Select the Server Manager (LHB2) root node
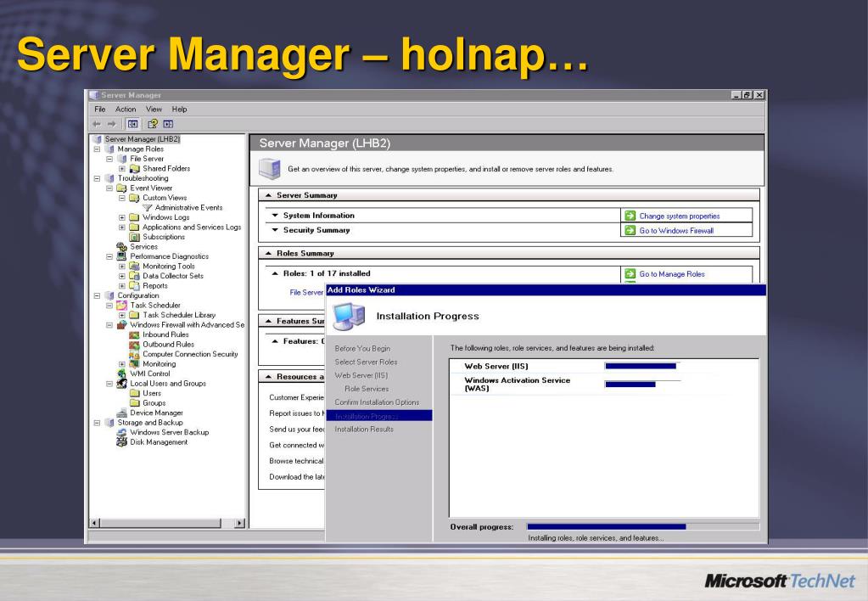The width and height of the screenshot is (868, 601). coord(143,139)
